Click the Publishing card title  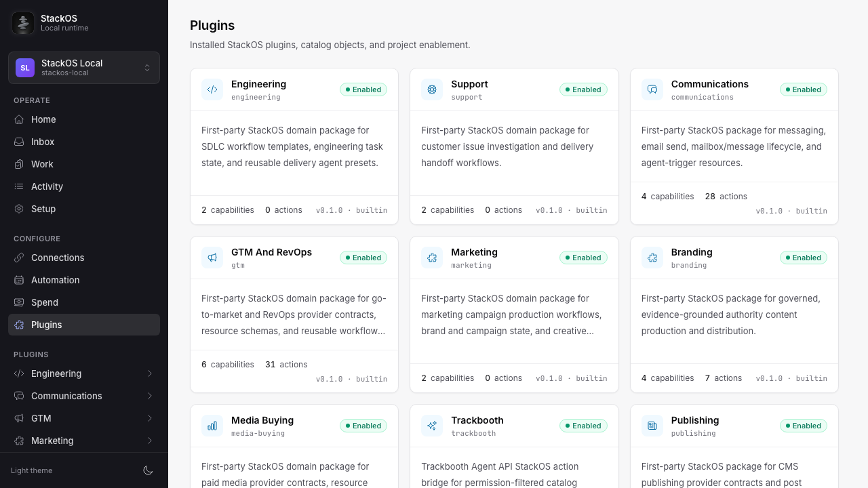pyautogui.click(x=695, y=420)
